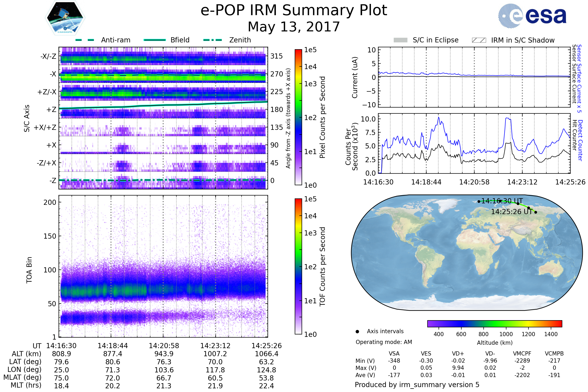Viewport: 588px width, 392px height.
Task: Click the Zenith dash-dot legend marker
Action: coord(212,40)
